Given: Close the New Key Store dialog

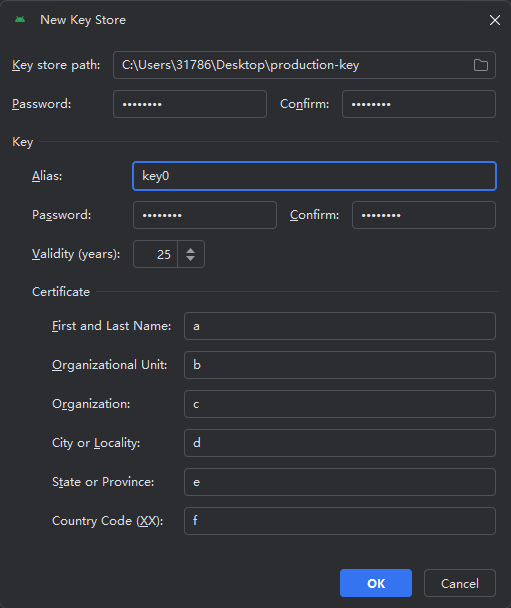Looking at the screenshot, I should (495, 20).
